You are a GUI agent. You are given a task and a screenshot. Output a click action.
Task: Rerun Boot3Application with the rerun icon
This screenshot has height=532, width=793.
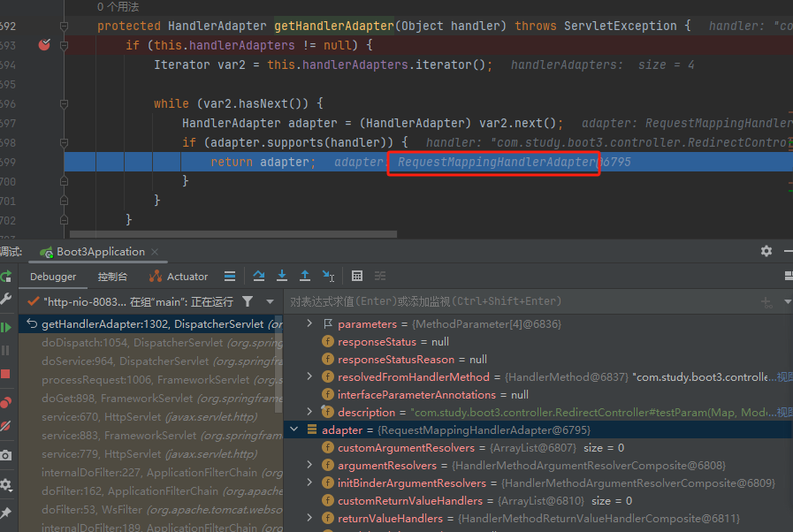pos(6,276)
